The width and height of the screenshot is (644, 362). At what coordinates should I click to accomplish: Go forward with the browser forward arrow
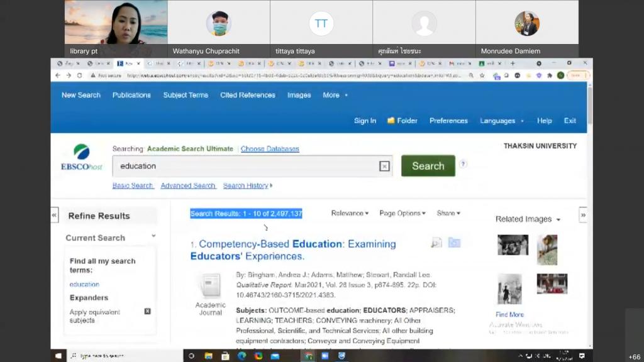click(x=69, y=75)
